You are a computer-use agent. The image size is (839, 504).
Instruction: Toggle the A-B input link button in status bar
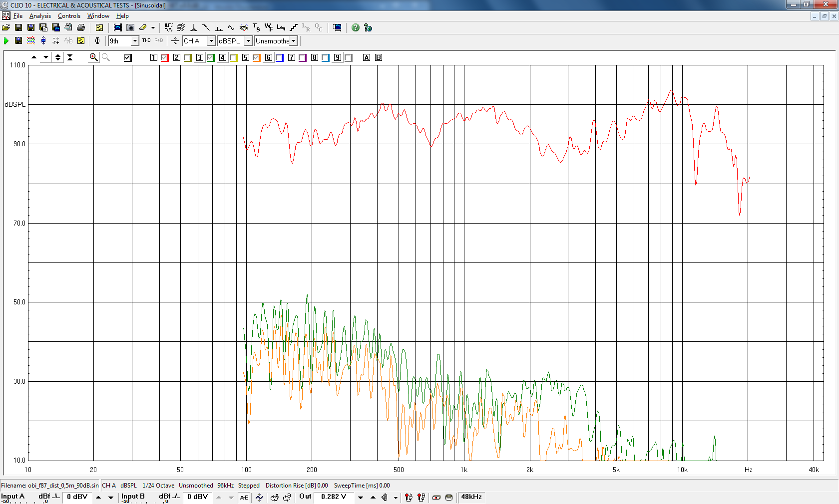pos(244,497)
